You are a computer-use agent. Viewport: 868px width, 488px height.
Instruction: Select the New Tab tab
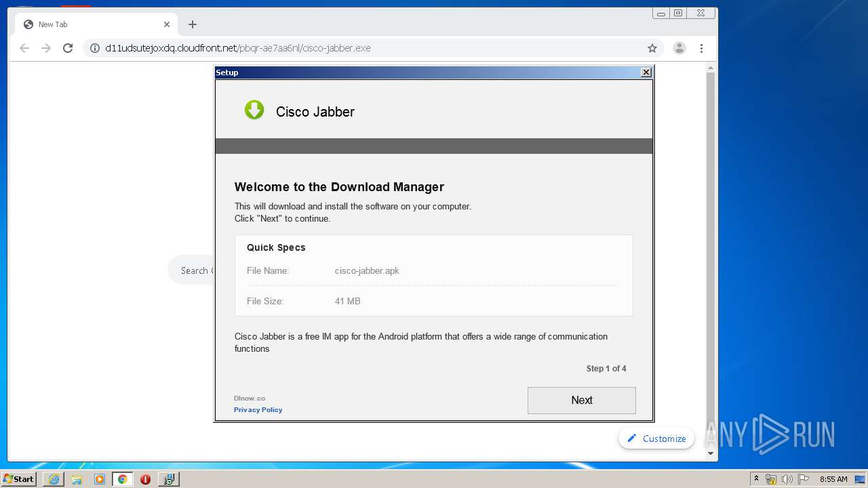(x=96, y=24)
